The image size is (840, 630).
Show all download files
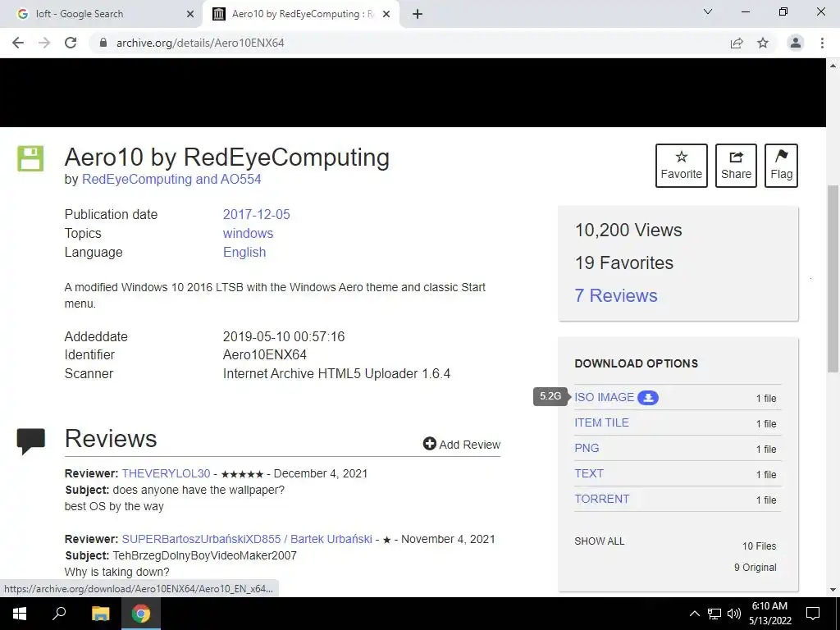pyautogui.click(x=600, y=541)
